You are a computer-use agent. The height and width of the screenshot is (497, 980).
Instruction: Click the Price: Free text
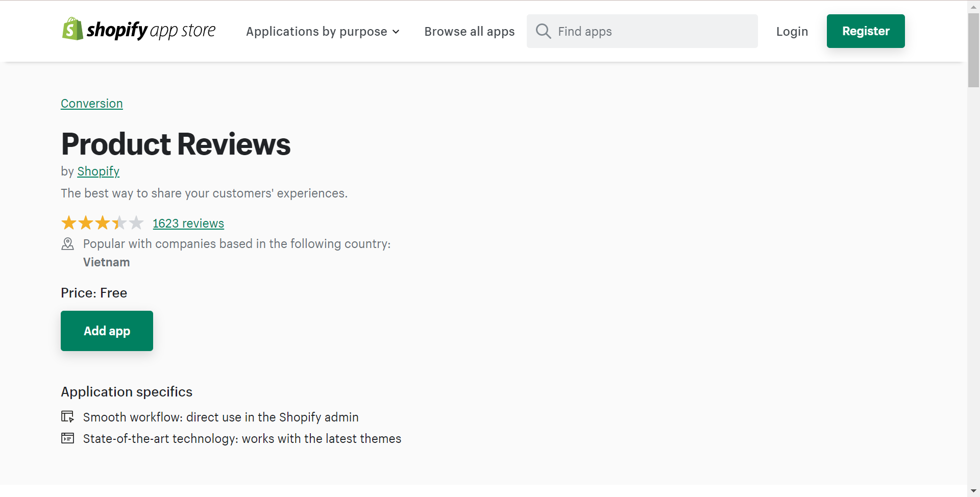94,293
